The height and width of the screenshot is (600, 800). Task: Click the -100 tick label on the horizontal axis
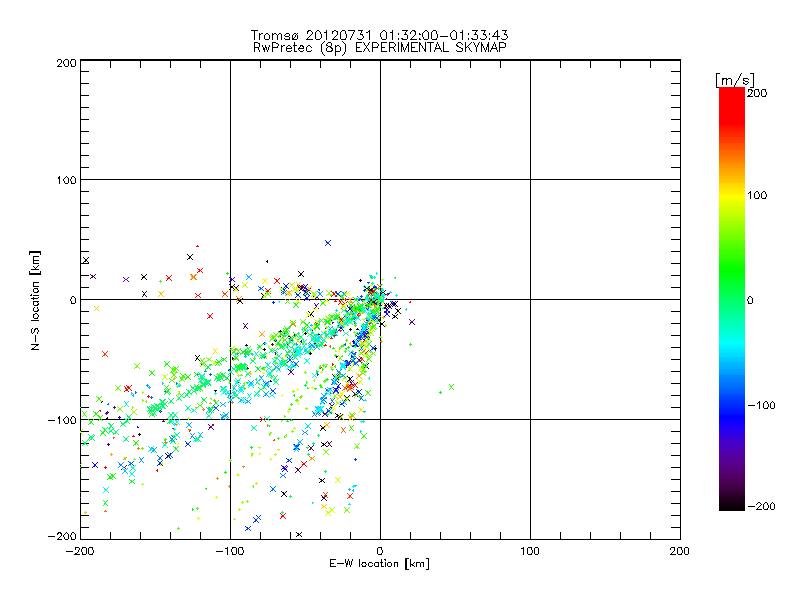[x=229, y=551]
